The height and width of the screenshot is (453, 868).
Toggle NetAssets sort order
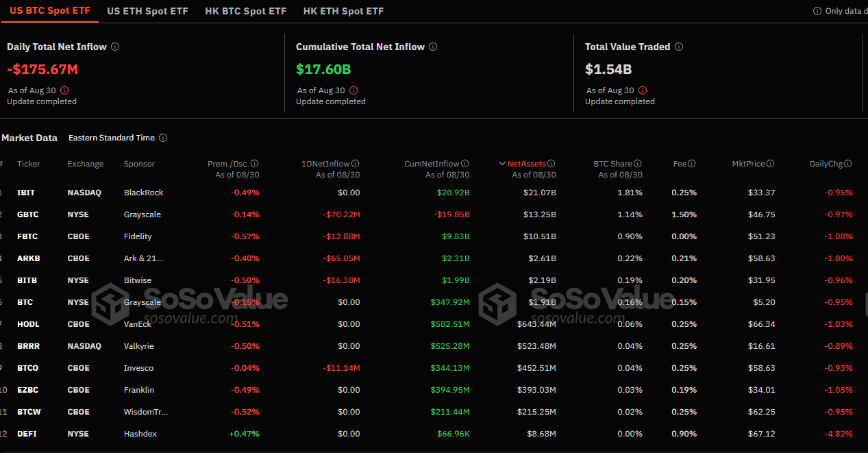tap(526, 163)
